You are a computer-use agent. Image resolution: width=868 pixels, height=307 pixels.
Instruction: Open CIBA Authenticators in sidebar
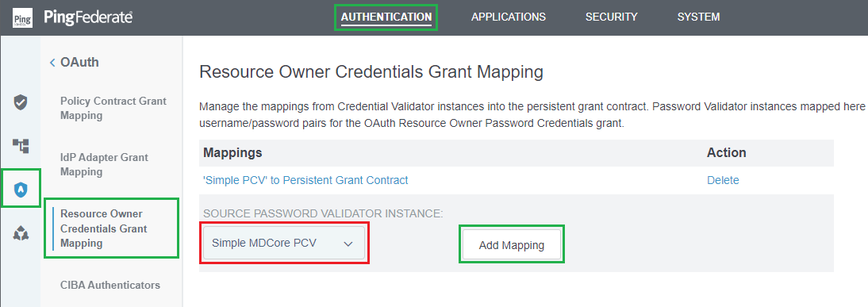point(110,286)
